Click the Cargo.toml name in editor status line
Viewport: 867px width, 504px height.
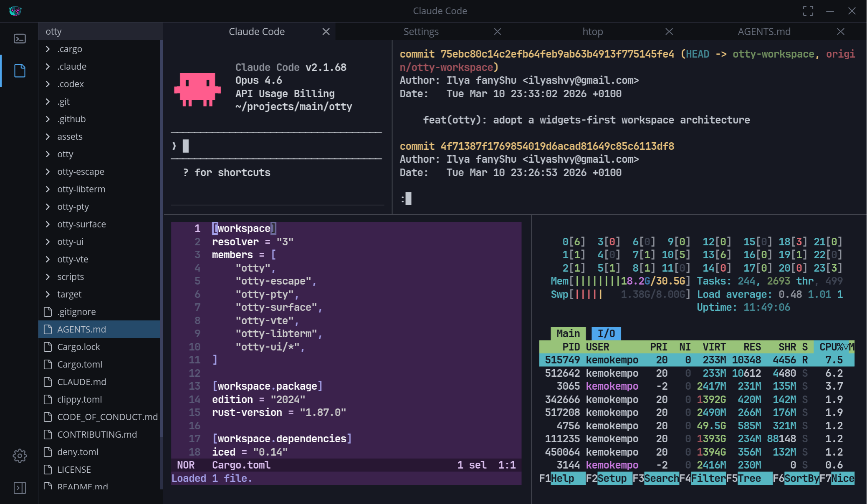(241, 465)
